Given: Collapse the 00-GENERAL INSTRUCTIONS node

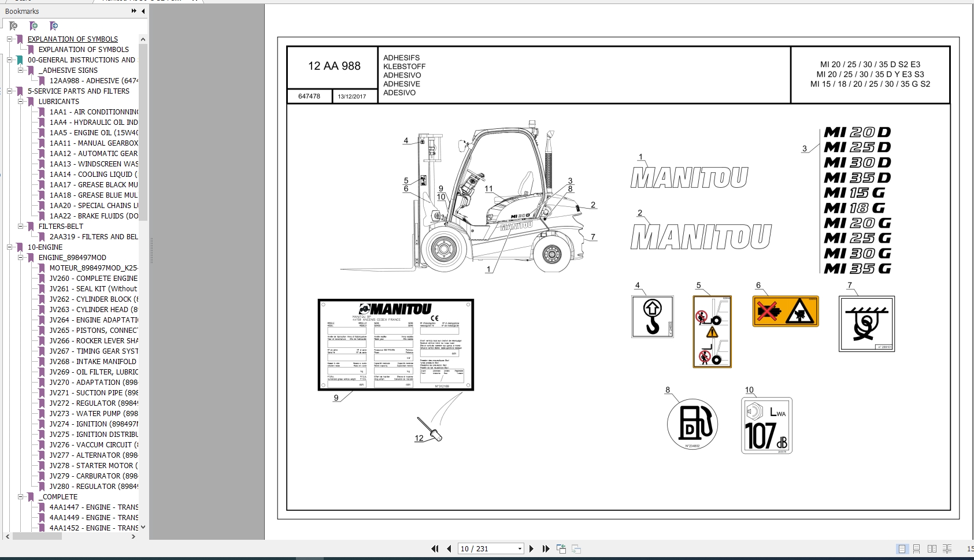Looking at the screenshot, I should 9,60.
